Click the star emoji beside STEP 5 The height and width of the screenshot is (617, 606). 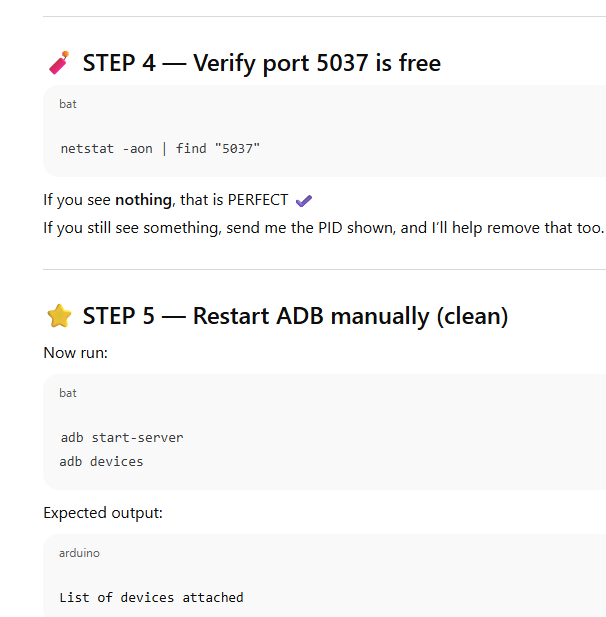[x=59, y=317]
